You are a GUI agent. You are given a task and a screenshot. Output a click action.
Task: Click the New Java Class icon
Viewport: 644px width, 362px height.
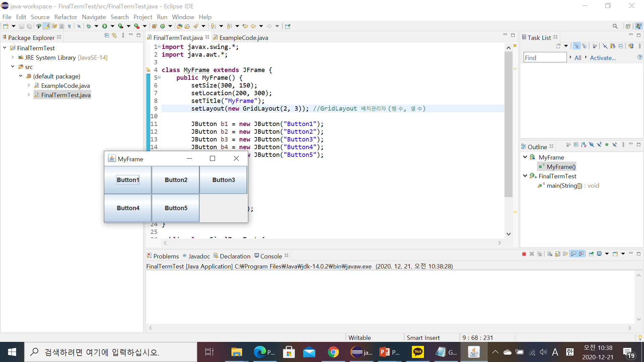pos(163,26)
